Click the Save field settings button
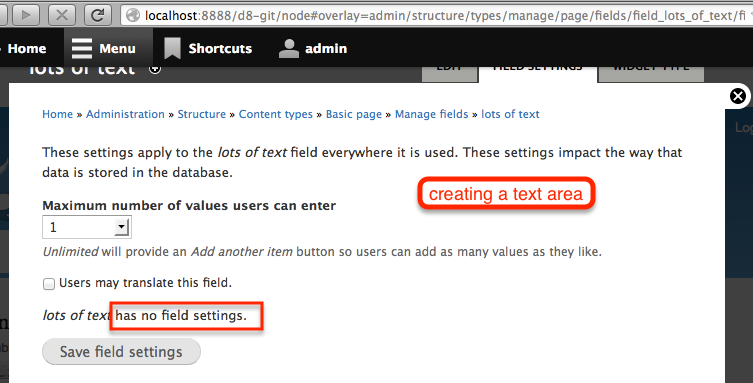 coord(121,351)
